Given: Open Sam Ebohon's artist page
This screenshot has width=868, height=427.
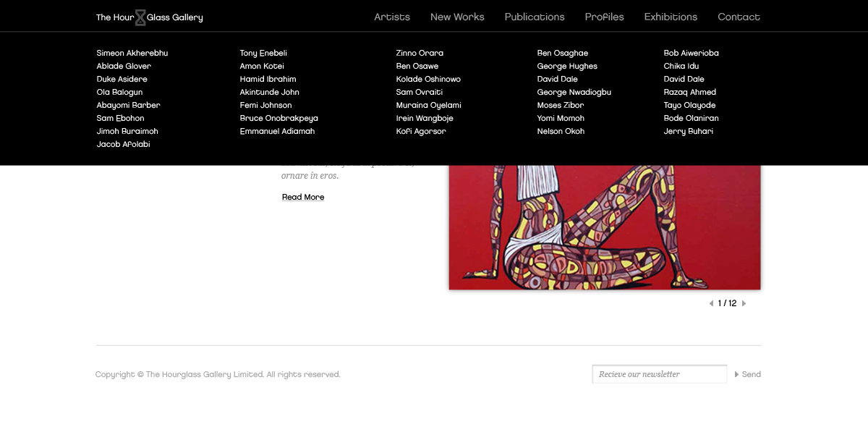Looking at the screenshot, I should 121,118.
